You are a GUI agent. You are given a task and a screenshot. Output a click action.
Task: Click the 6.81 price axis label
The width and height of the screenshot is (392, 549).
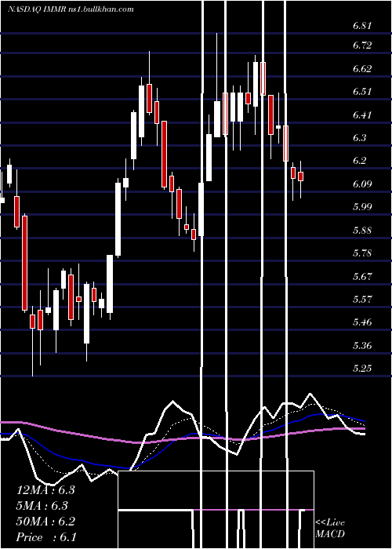point(362,26)
